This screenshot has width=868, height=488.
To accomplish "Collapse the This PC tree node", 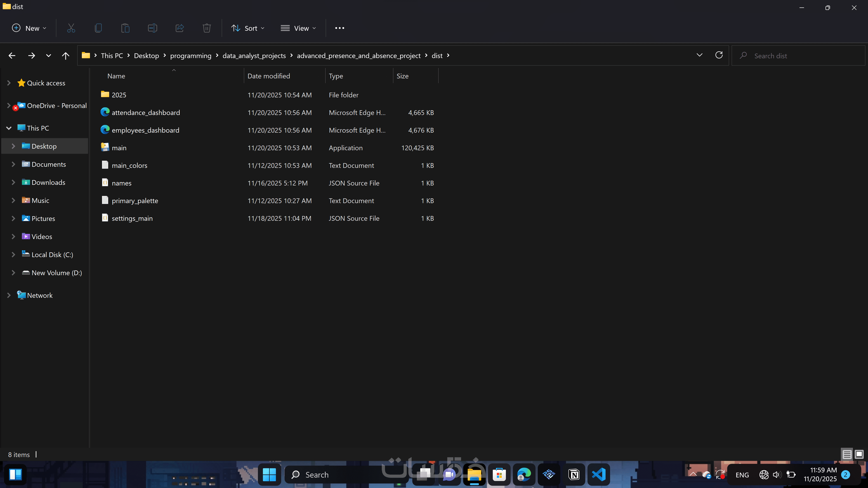I will tap(9, 128).
